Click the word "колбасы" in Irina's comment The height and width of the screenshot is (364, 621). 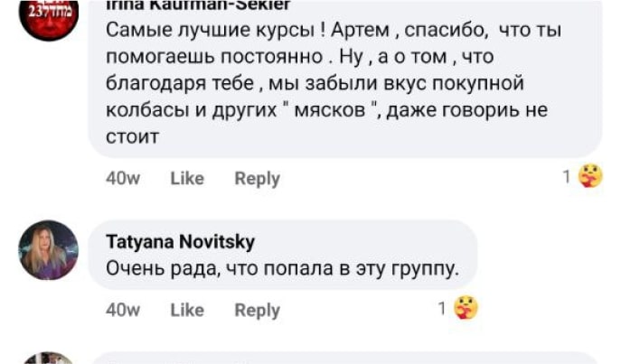(x=140, y=111)
